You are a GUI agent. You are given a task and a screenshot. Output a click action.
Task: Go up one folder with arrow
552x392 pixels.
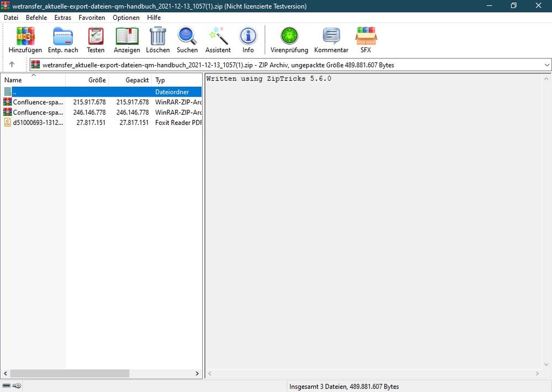click(x=12, y=65)
